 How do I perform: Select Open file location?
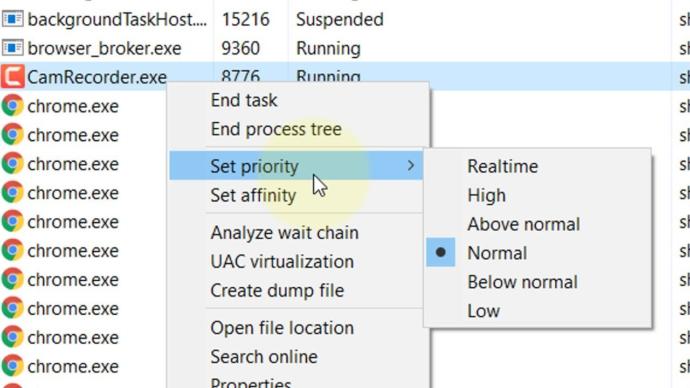coord(282,328)
